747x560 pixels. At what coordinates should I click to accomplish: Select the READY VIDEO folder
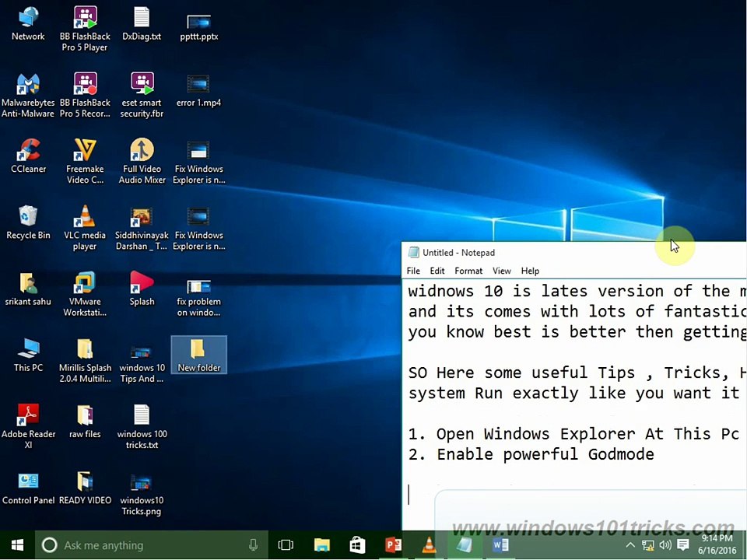85,488
